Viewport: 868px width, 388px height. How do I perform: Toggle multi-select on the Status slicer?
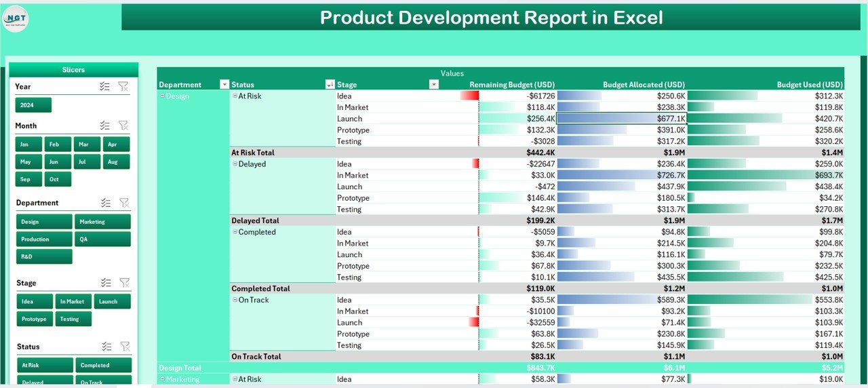point(106,347)
